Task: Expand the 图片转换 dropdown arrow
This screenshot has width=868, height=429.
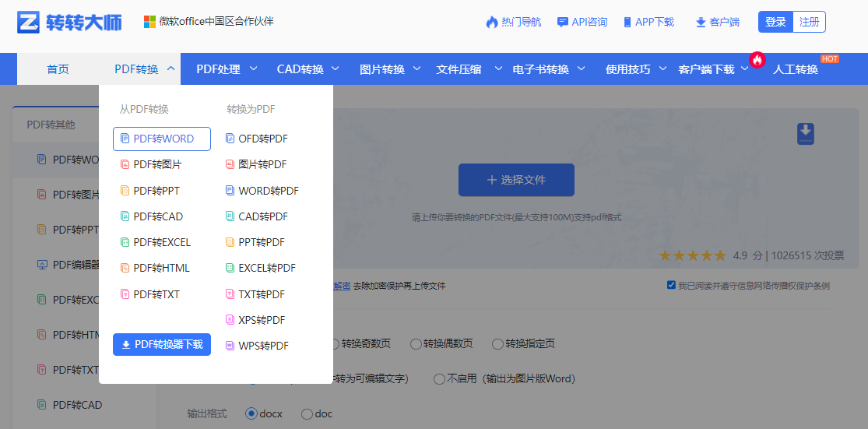Action: pyautogui.click(x=416, y=69)
